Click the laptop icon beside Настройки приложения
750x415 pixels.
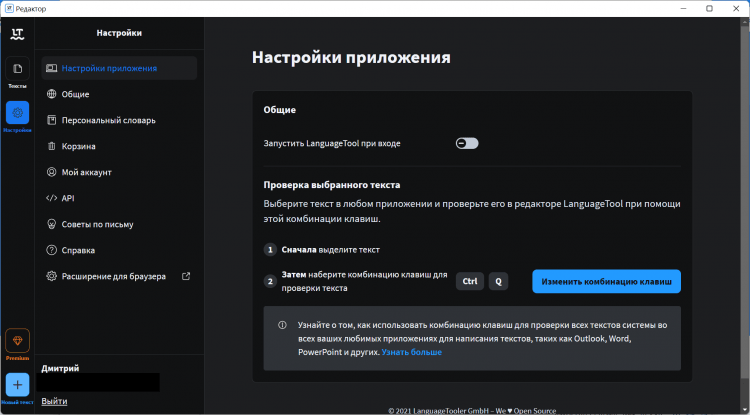[x=51, y=68]
